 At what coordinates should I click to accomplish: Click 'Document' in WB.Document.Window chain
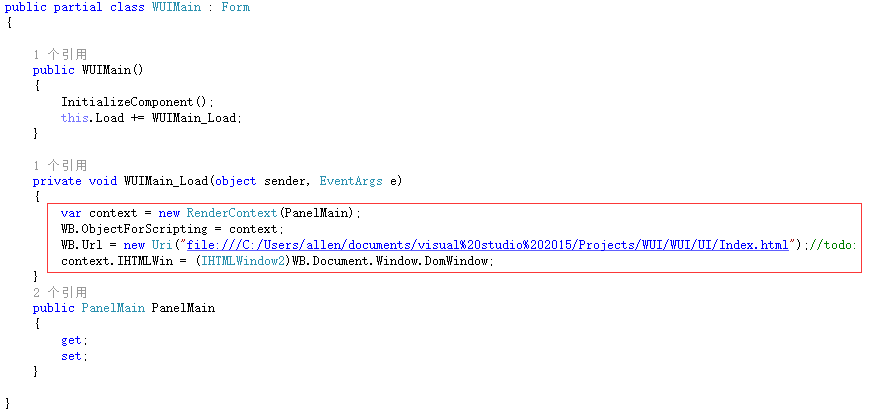341,260
